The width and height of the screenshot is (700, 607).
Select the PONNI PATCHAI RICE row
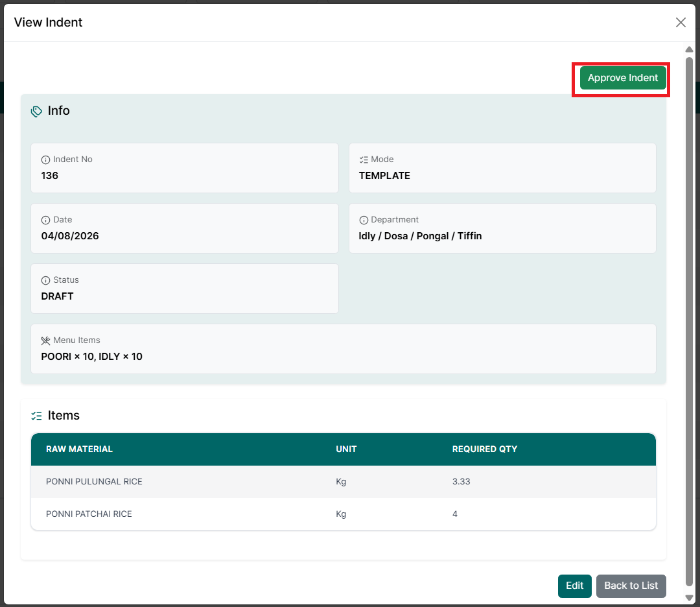tap(344, 514)
